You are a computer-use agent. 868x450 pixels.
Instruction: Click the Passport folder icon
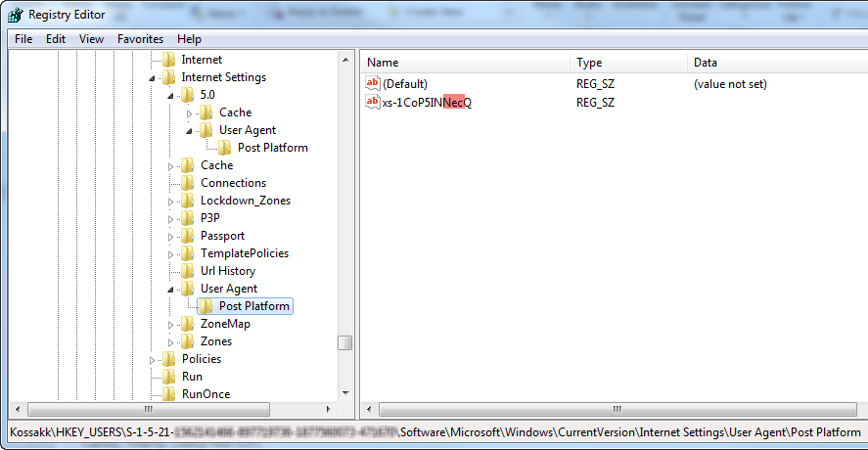[188, 236]
